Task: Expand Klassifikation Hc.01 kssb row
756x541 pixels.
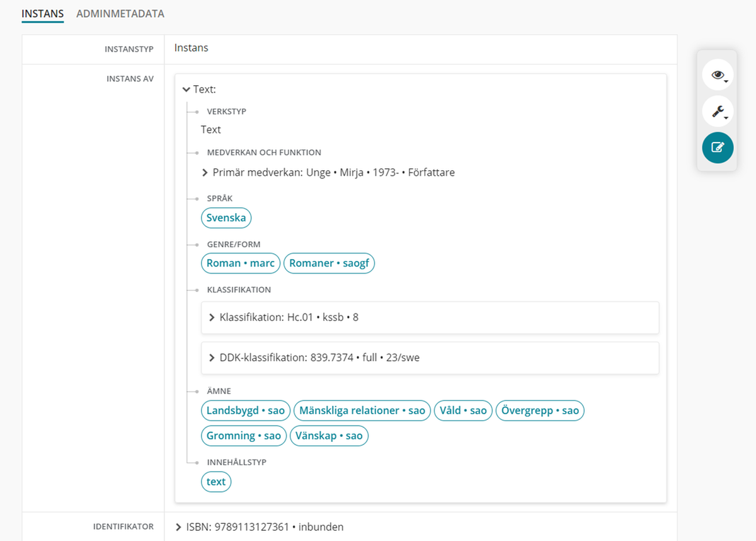Action: point(212,318)
